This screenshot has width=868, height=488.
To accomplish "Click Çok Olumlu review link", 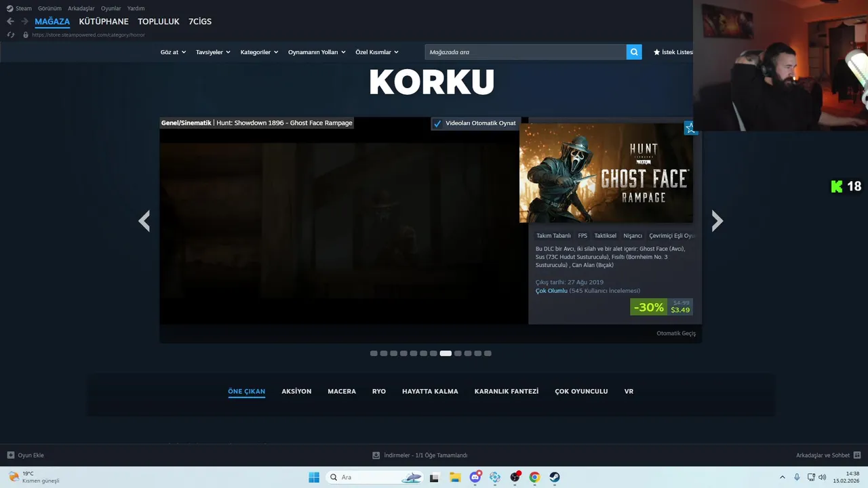I will coord(551,291).
